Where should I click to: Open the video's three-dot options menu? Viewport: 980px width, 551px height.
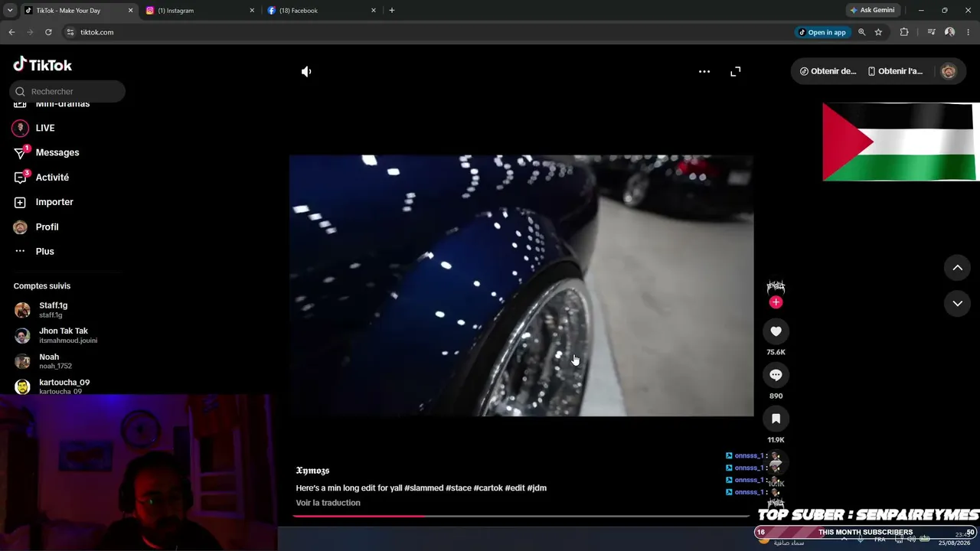(704, 71)
